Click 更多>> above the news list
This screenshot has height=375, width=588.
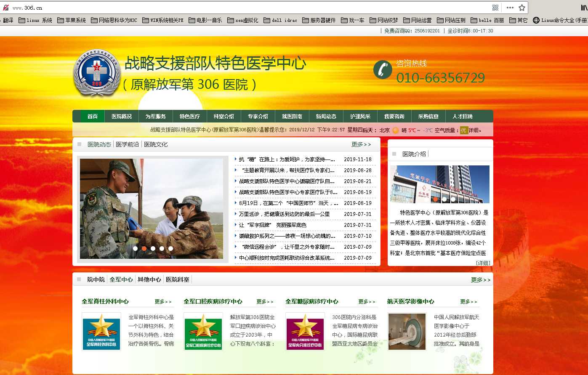coord(360,144)
